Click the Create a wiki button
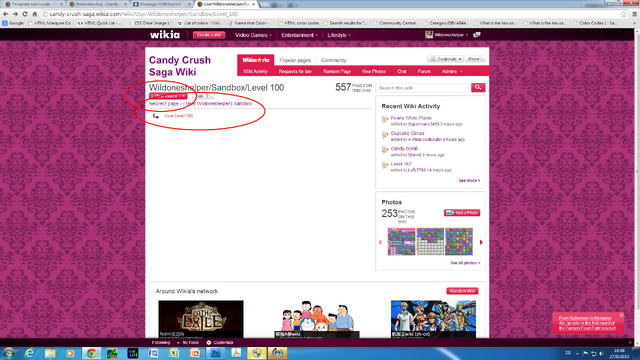This screenshot has width=640, height=360. click(209, 35)
